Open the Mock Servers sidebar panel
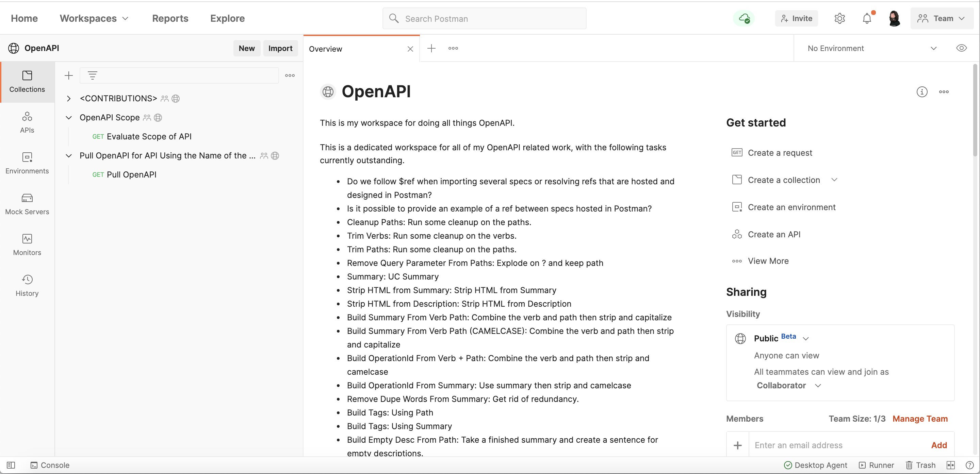Image resolution: width=980 pixels, height=474 pixels. pyautogui.click(x=27, y=204)
